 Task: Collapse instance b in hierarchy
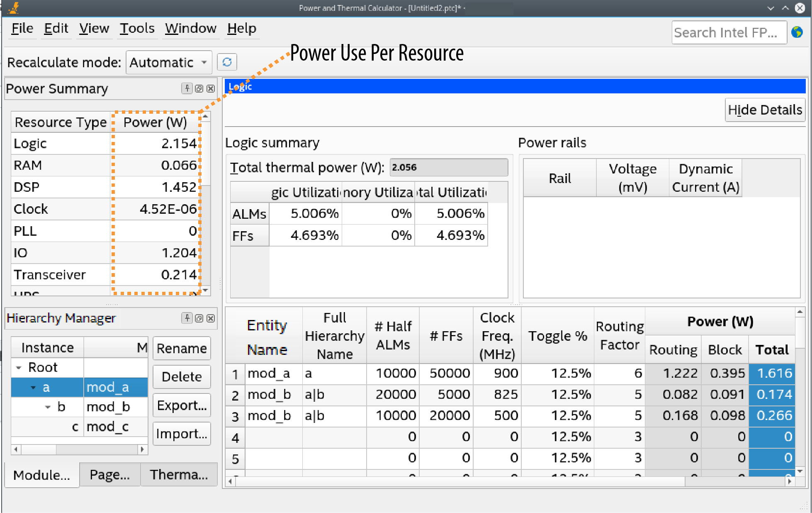click(48, 407)
